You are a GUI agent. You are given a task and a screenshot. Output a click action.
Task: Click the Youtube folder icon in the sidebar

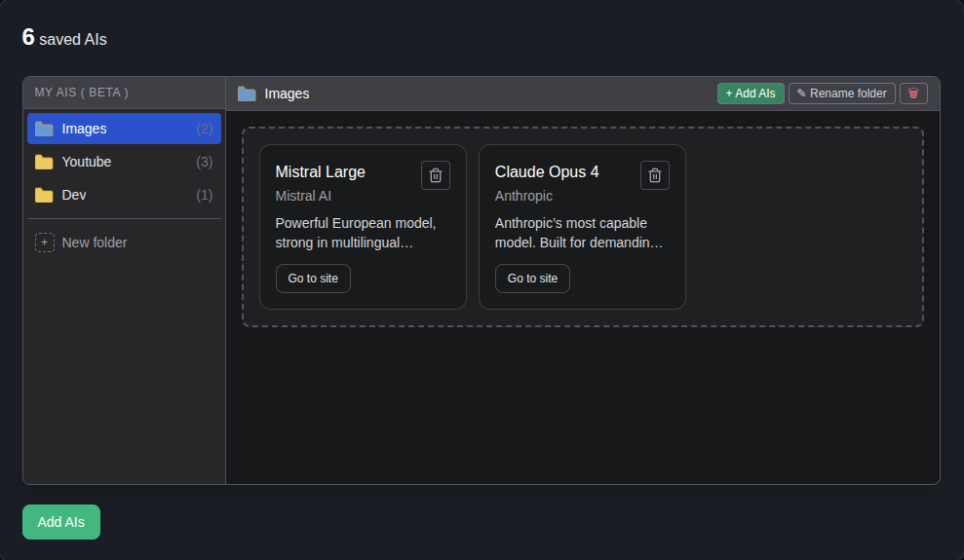click(44, 162)
